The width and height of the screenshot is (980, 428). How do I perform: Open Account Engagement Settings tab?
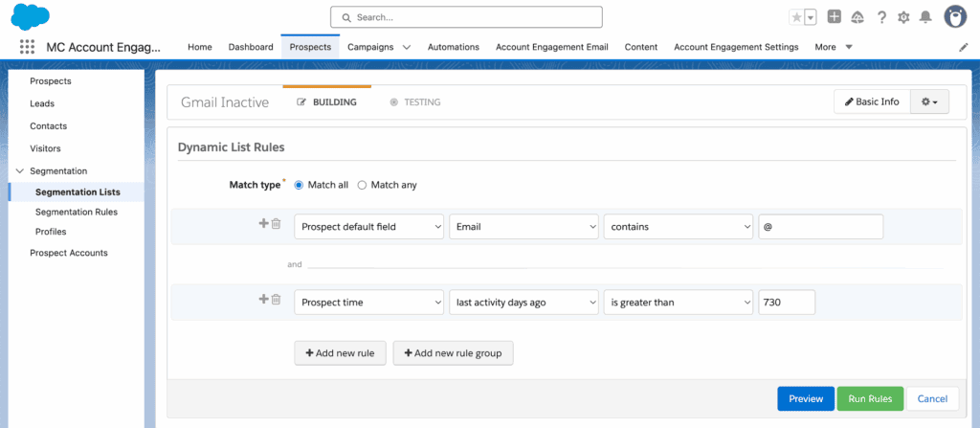click(x=736, y=47)
